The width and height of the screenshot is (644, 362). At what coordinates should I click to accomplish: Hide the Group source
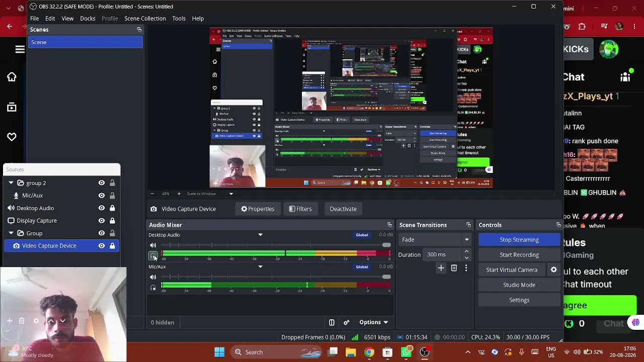102,233
